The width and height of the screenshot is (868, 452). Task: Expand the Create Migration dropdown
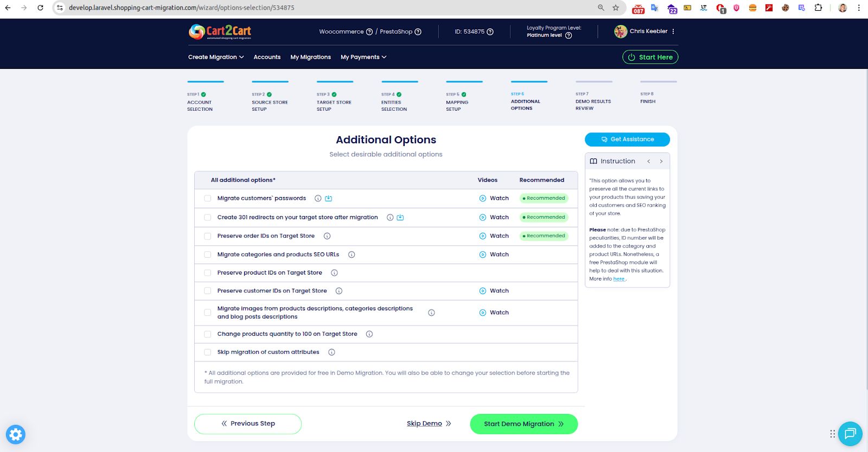(x=216, y=57)
